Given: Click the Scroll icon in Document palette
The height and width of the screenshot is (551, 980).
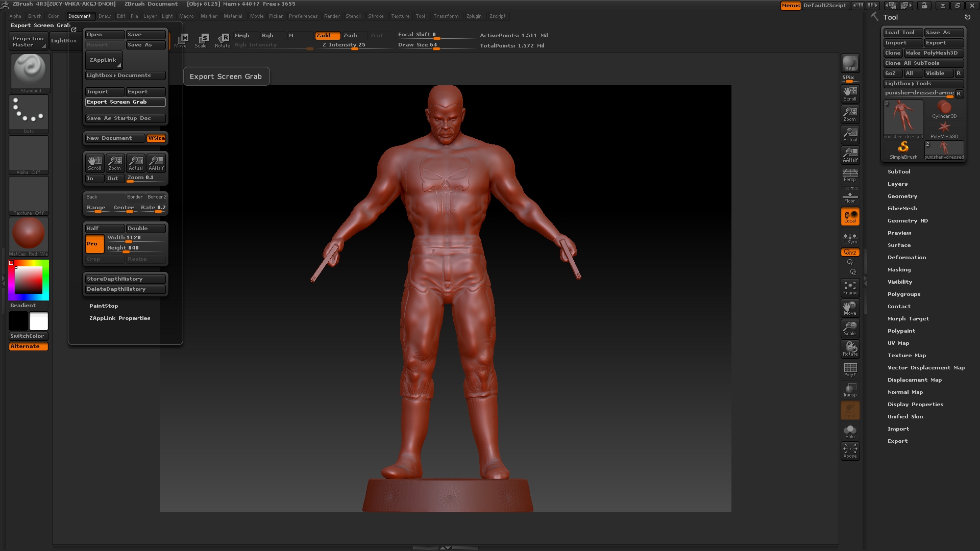Looking at the screenshot, I should (94, 163).
